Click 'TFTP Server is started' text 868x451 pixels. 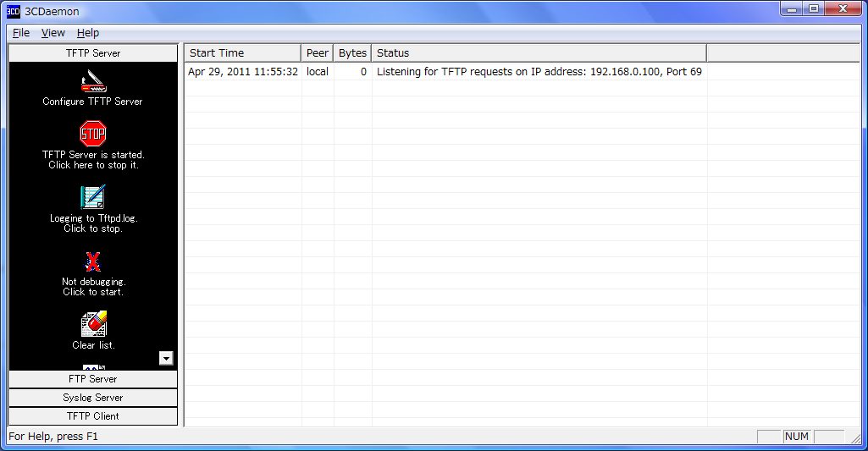93,154
